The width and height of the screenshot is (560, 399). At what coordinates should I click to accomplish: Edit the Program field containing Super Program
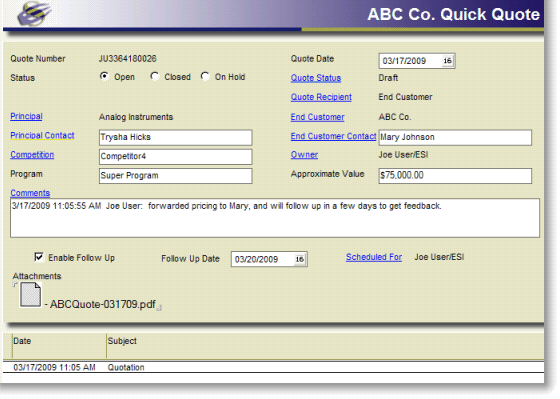[x=175, y=176]
